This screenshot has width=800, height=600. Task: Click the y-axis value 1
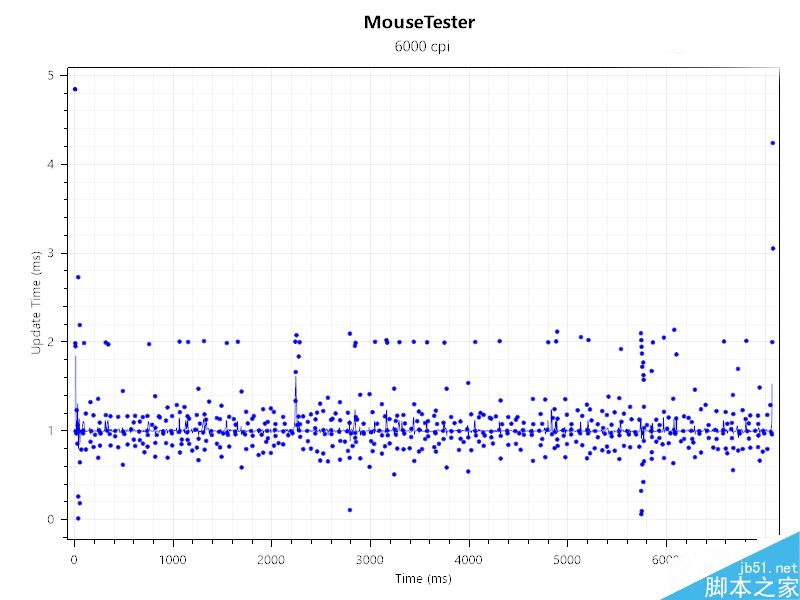pyautogui.click(x=50, y=431)
